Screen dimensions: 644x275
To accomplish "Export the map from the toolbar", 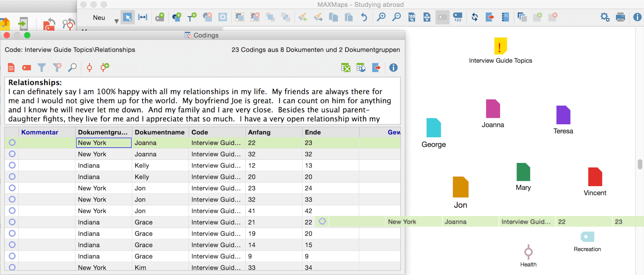I will 490,17.
